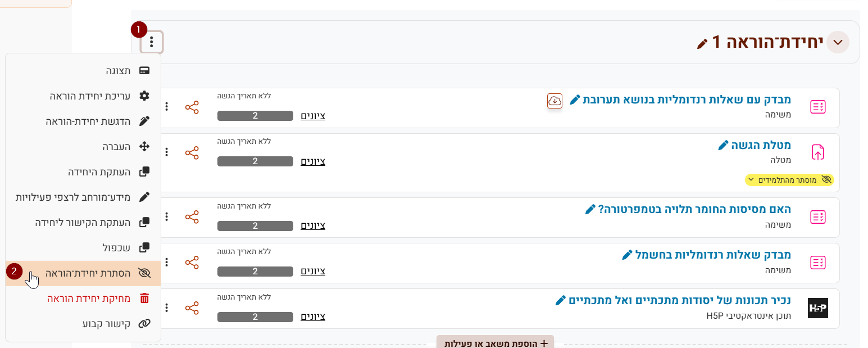868x348 pixels.
Task: Select עריכת יחידת הוראה from the menu
Action: [x=89, y=96]
